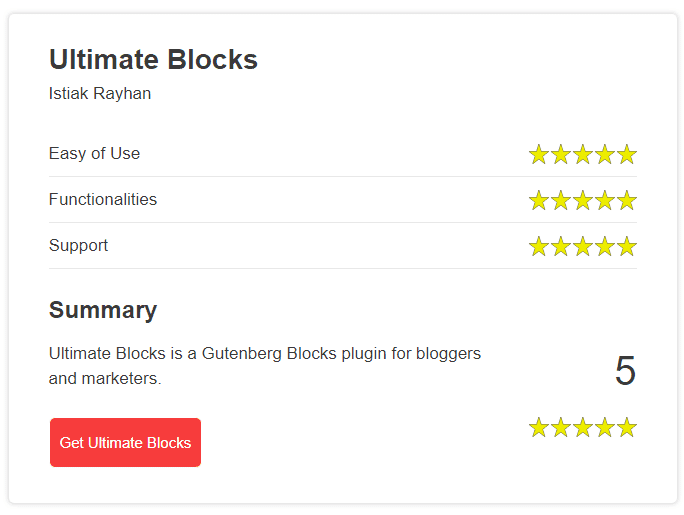Viewport: 684px width, 515px height.
Task: Select the fourth star in Functionalities row
Action: 605,200
